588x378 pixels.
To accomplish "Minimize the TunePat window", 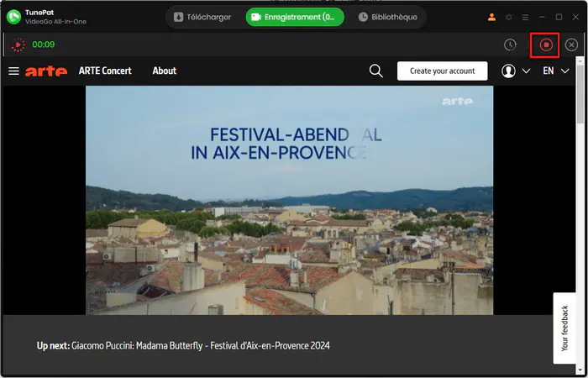I will (543, 18).
